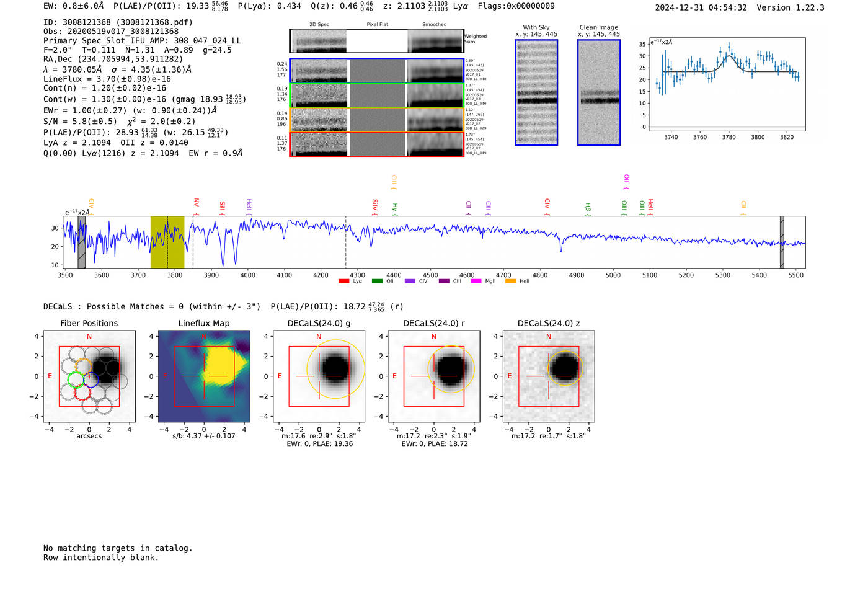Click the 'EWr: 0, PLAE: 18.72' caption
The width and height of the screenshot is (868, 591).
[x=435, y=444]
